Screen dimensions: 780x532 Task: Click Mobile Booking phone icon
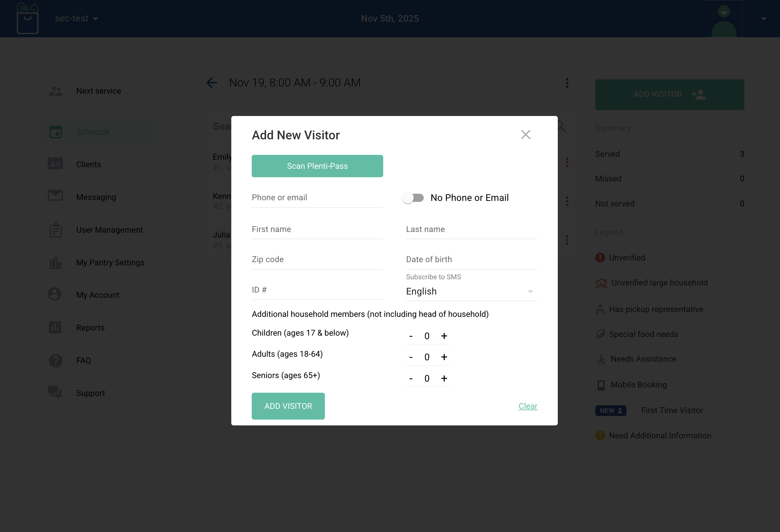click(601, 385)
